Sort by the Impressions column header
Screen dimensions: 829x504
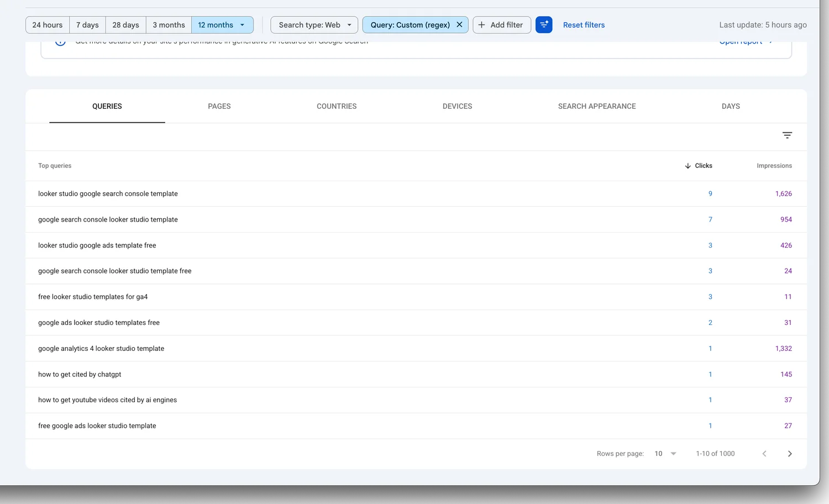pyautogui.click(x=774, y=166)
